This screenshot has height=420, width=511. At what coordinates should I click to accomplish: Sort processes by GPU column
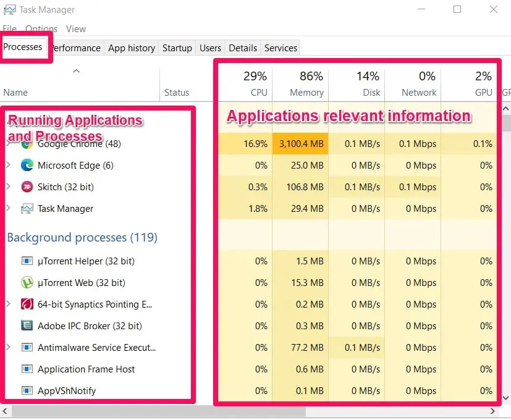[x=469, y=85]
